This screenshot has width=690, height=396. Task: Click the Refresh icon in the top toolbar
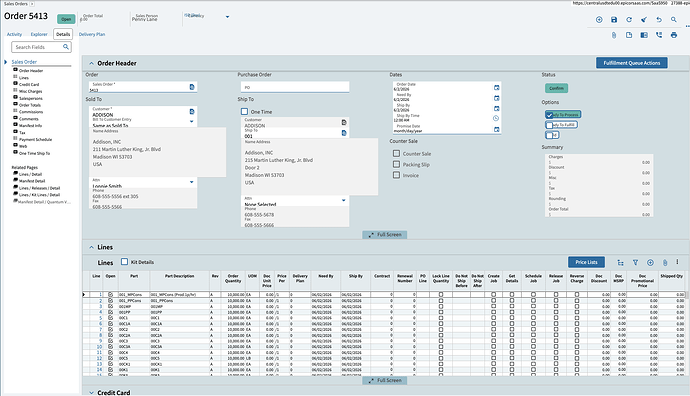point(629,20)
